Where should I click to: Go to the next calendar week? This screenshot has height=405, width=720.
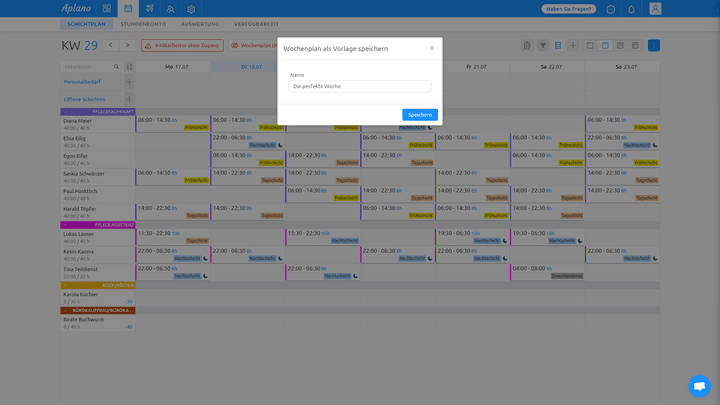point(127,45)
